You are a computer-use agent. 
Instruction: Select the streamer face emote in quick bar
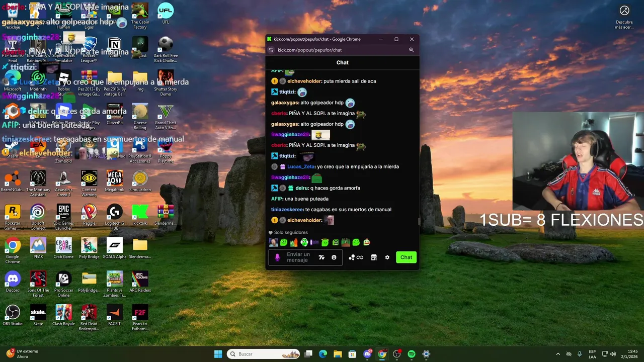[x=273, y=242]
